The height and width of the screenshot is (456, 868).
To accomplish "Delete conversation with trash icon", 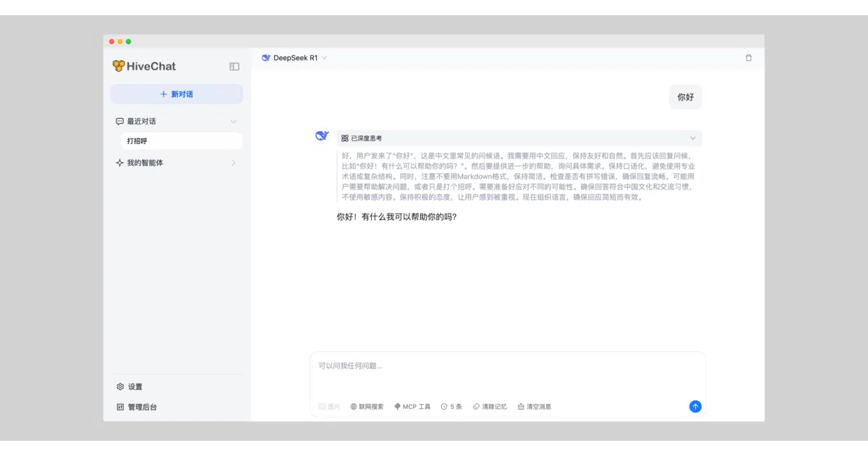I will [749, 58].
